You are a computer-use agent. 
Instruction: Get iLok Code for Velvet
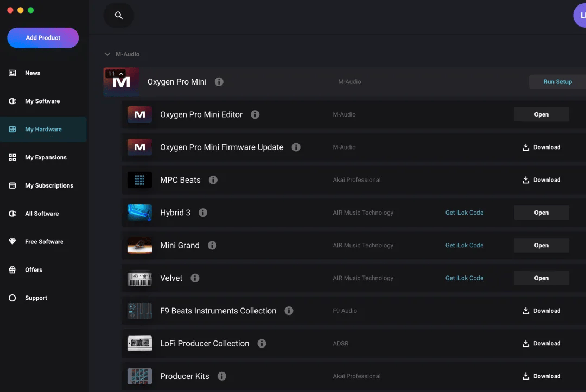[x=464, y=278]
